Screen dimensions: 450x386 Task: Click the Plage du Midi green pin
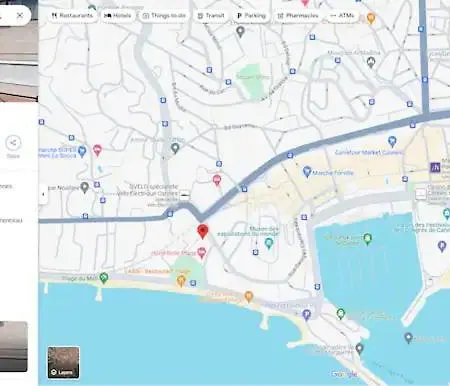pos(104,278)
